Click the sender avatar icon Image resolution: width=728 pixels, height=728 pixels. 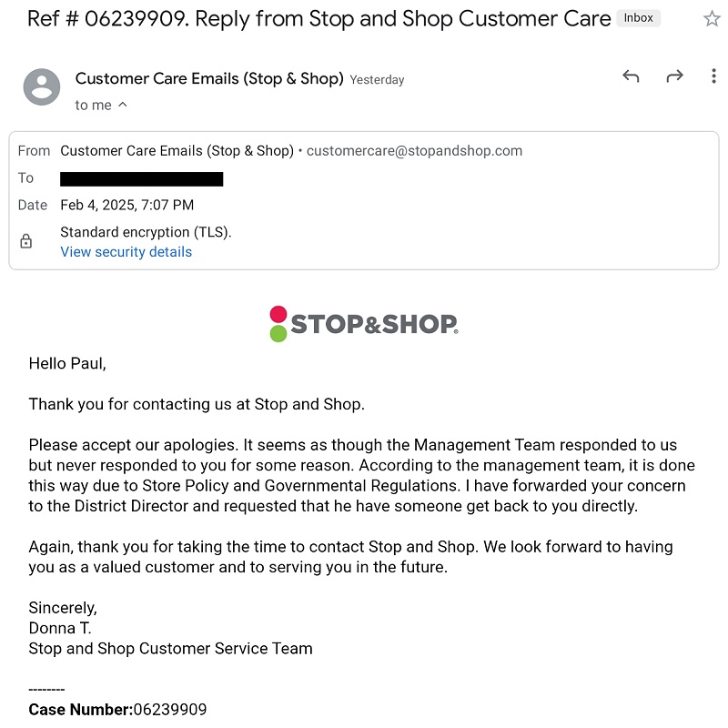coord(42,86)
